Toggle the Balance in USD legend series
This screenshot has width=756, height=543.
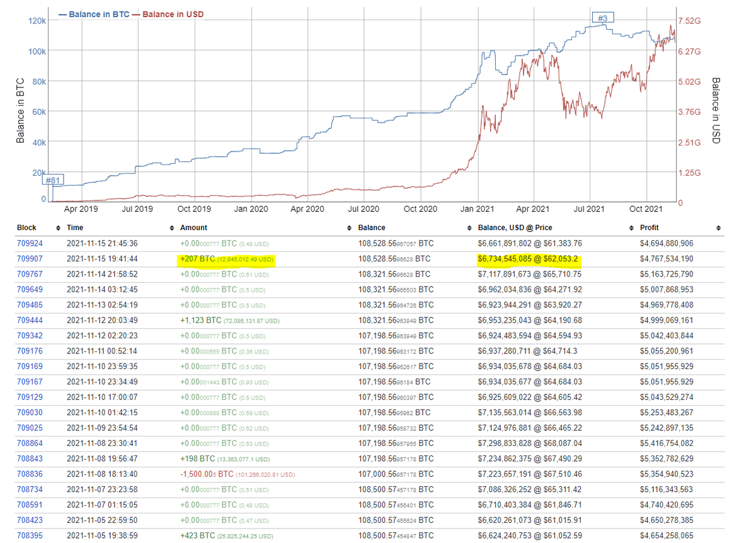coord(168,14)
